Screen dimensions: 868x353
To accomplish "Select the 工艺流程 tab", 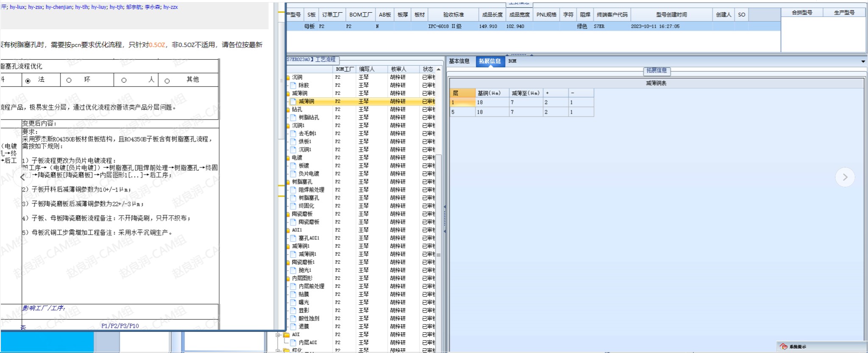I will click(x=313, y=60).
